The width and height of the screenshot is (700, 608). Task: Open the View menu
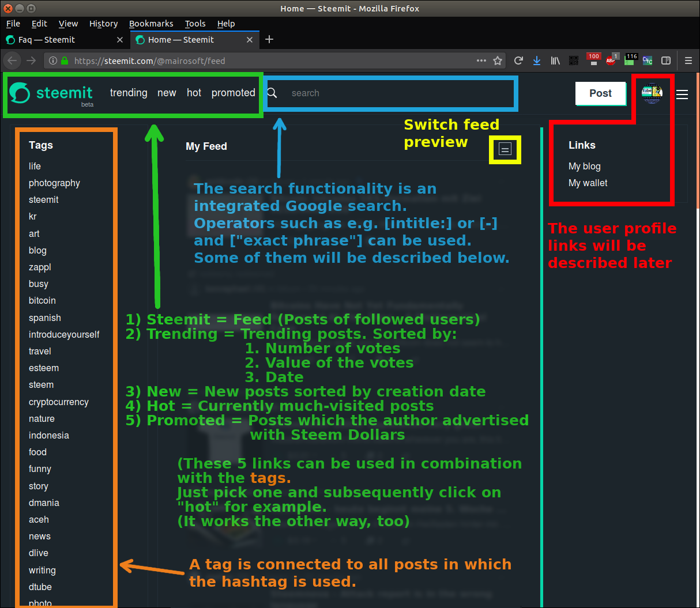tap(68, 24)
